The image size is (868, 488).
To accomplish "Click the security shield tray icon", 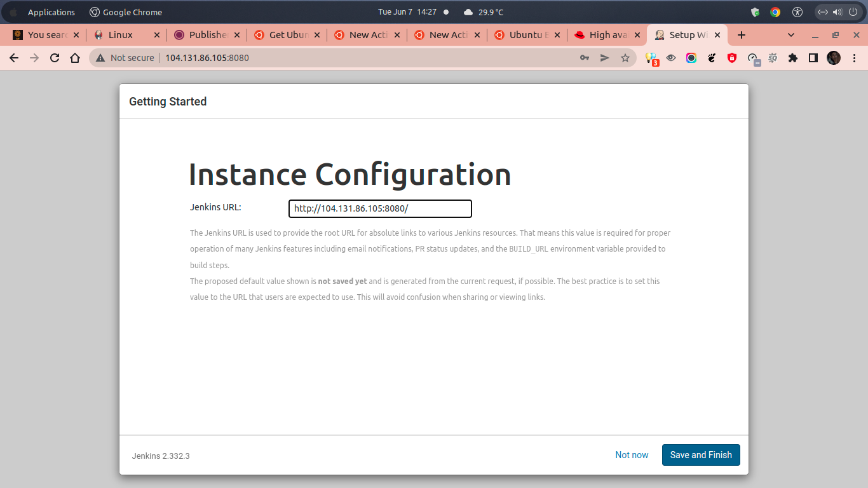I will (756, 12).
